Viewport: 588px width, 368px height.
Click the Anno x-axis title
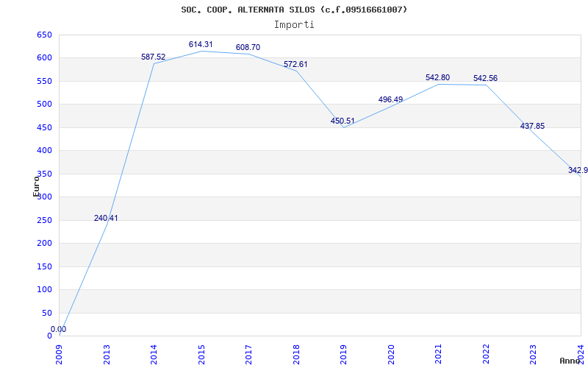(570, 361)
